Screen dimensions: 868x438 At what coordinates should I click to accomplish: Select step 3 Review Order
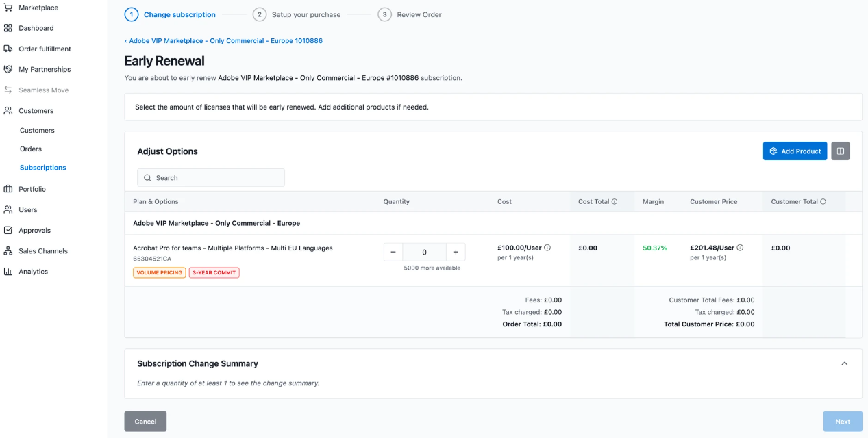(x=410, y=14)
